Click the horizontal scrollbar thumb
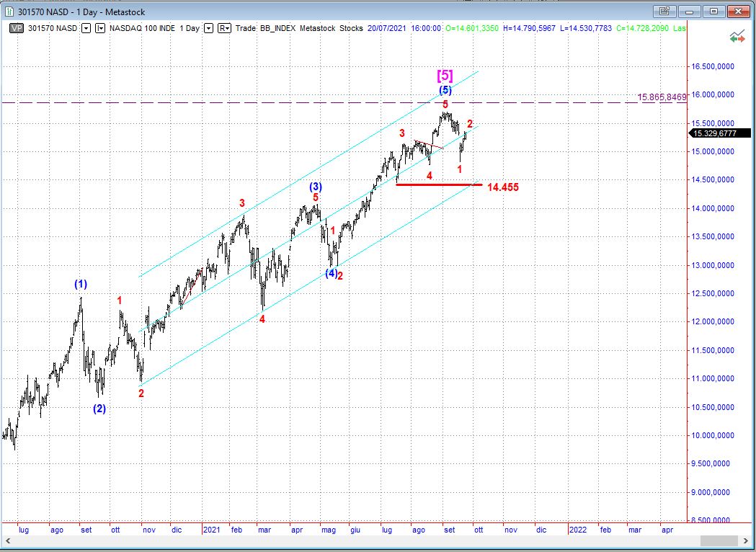Image resolution: width=756 pixels, height=552 pixels. pyautogui.click(x=719, y=541)
